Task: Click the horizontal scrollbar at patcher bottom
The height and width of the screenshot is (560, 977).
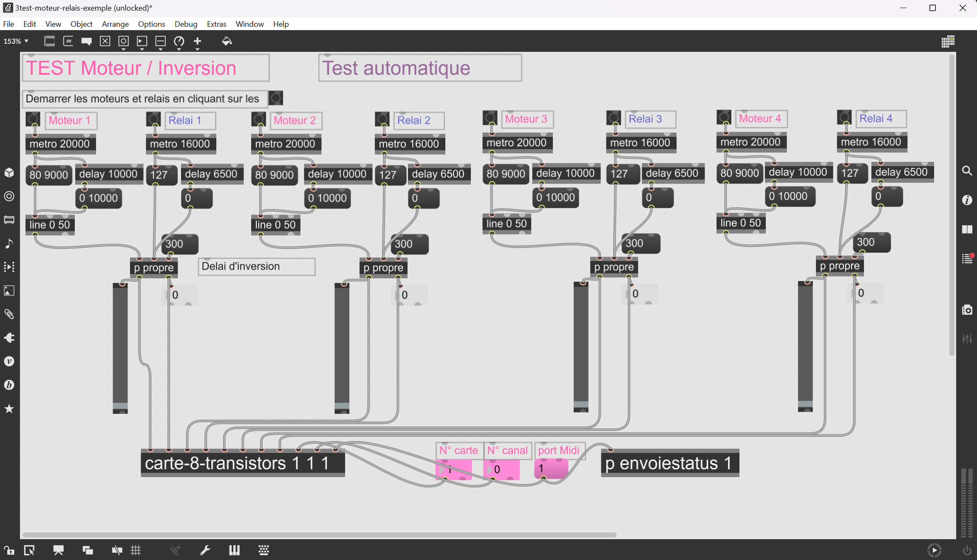Action: (319, 535)
